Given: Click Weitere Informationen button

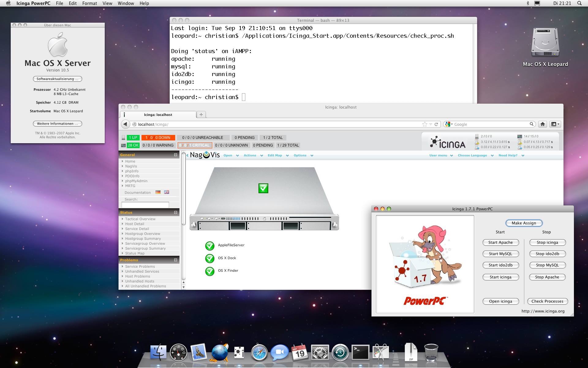Looking at the screenshot, I should click(x=57, y=124).
